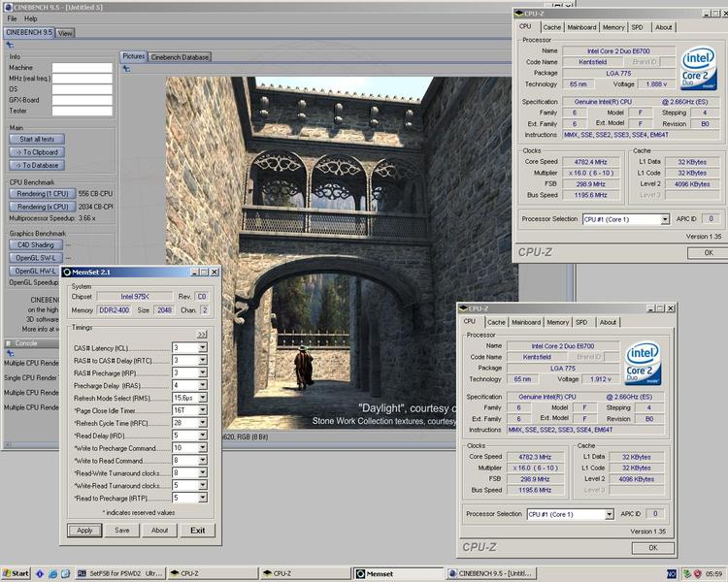Open Mainboard tab in 1.888 v CPU-Z window

coord(581,27)
